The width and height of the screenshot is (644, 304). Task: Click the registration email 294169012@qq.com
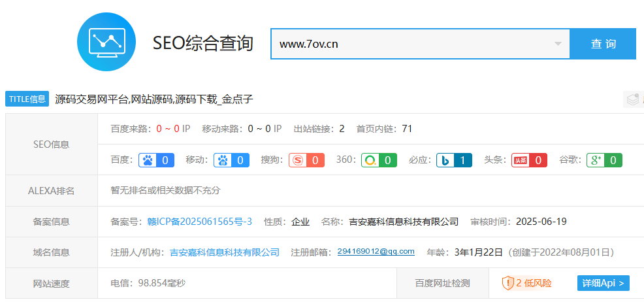coord(376,252)
